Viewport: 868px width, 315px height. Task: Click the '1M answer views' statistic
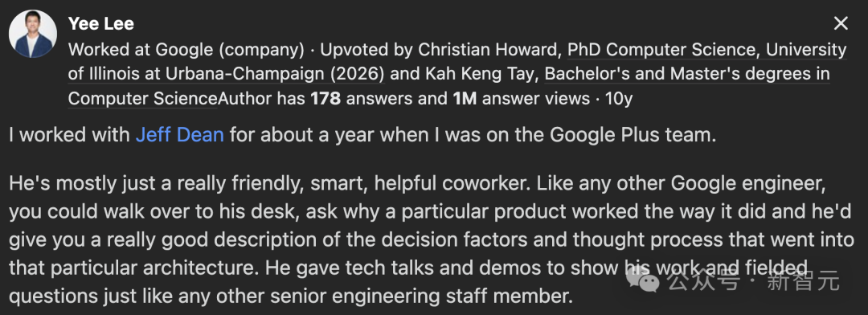(521, 99)
